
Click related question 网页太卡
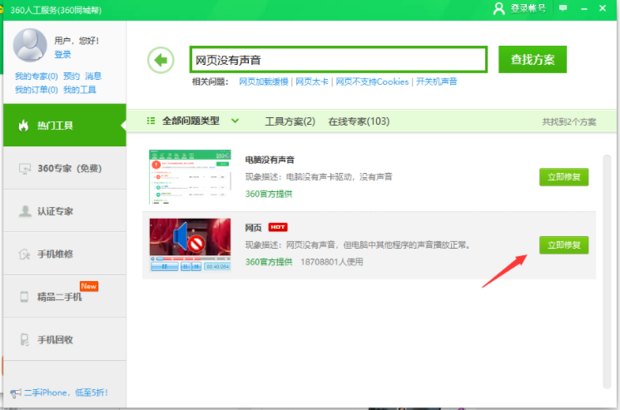312,82
